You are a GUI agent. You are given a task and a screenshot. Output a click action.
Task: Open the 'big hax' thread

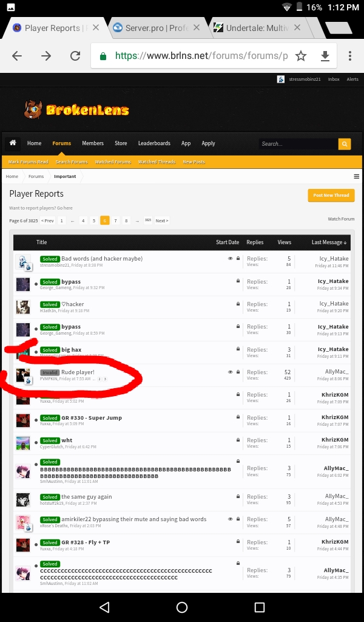pyautogui.click(x=72, y=350)
